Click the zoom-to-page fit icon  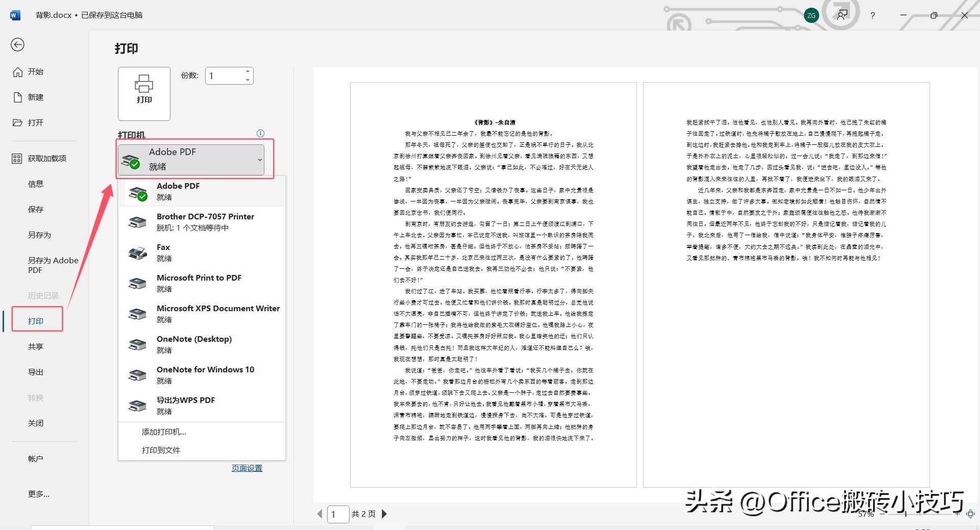[x=971, y=514]
